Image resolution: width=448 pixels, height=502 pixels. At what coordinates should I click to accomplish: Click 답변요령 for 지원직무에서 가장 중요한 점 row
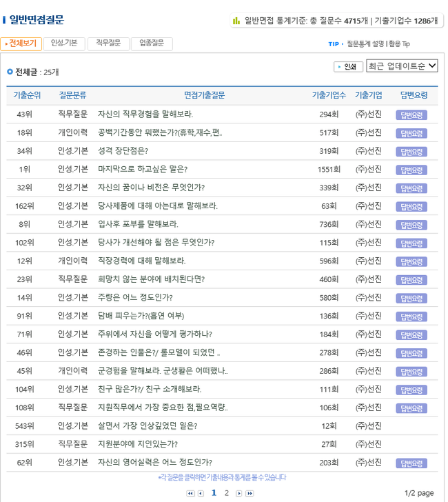pyautogui.click(x=411, y=408)
